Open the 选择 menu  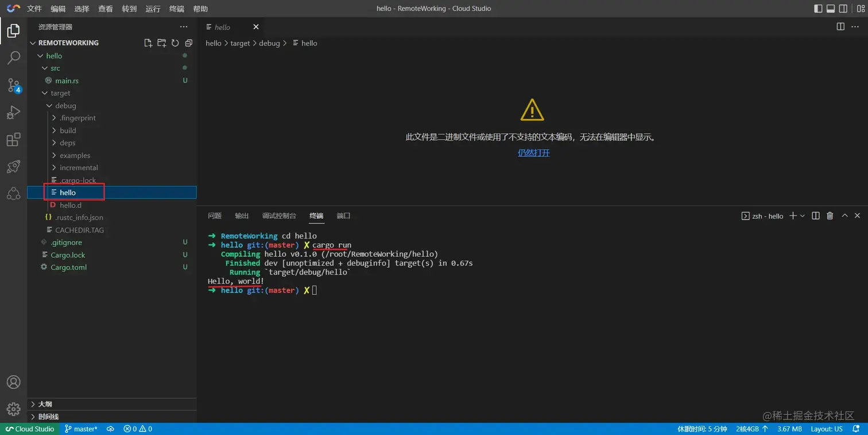click(82, 9)
